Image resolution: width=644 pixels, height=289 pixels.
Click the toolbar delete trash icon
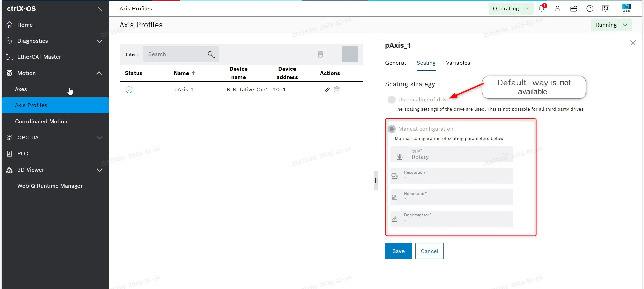[x=320, y=54]
